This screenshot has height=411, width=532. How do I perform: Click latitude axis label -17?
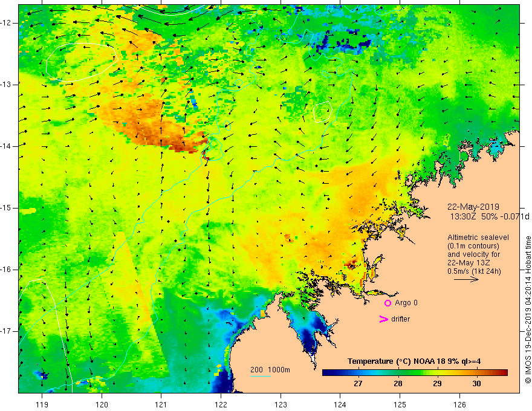click(x=7, y=331)
